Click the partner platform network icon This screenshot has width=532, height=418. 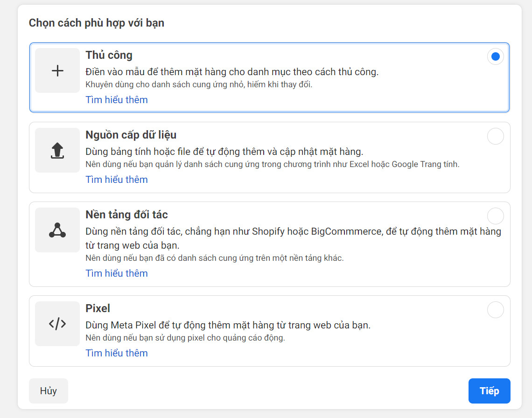(x=57, y=230)
